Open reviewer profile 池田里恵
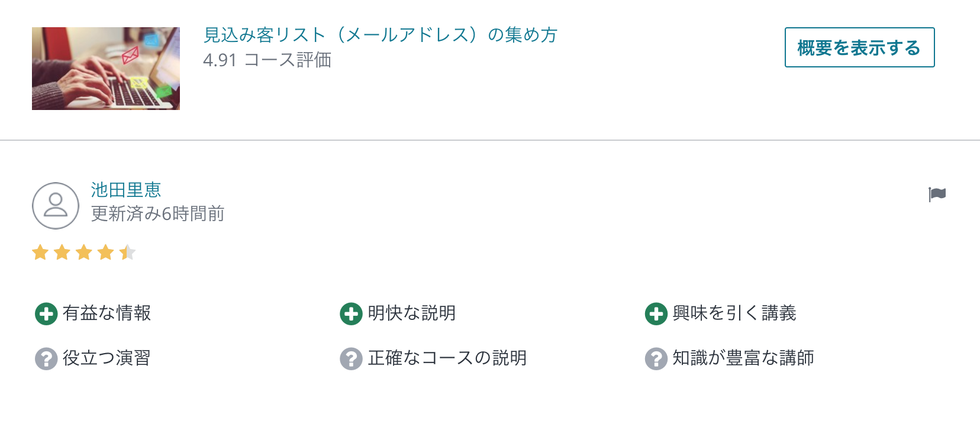Image resolution: width=980 pixels, height=427 pixels. pyautogui.click(x=126, y=190)
